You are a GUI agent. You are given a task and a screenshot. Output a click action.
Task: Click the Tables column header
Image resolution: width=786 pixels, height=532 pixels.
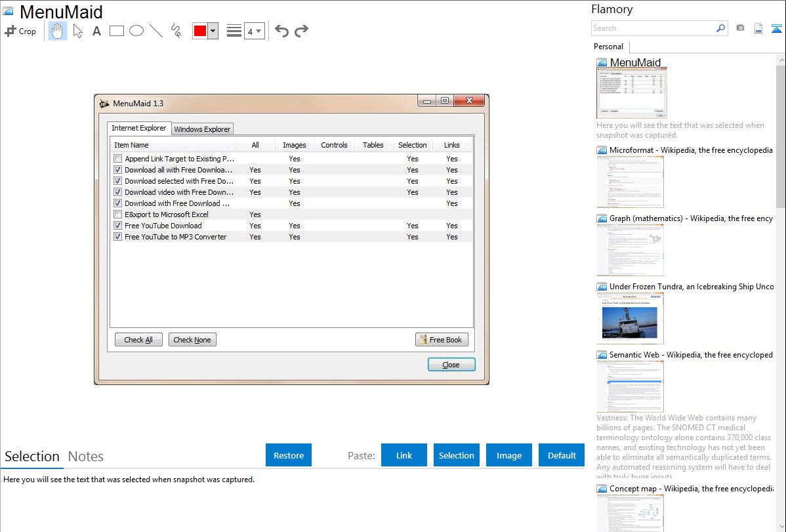click(x=373, y=145)
